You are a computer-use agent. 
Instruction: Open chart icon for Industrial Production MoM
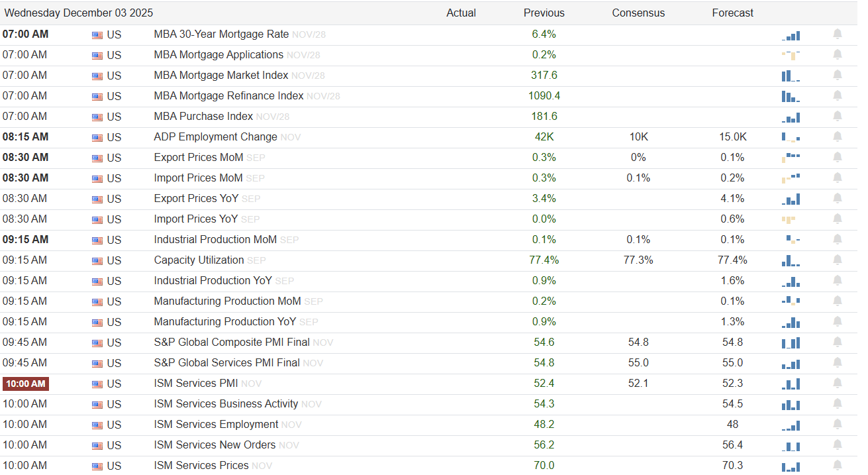(x=792, y=240)
